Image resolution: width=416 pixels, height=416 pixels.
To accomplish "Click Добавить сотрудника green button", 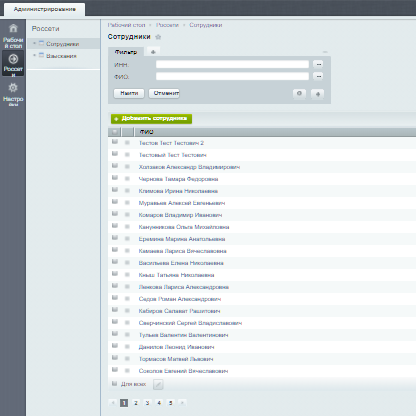I will click(151, 119).
